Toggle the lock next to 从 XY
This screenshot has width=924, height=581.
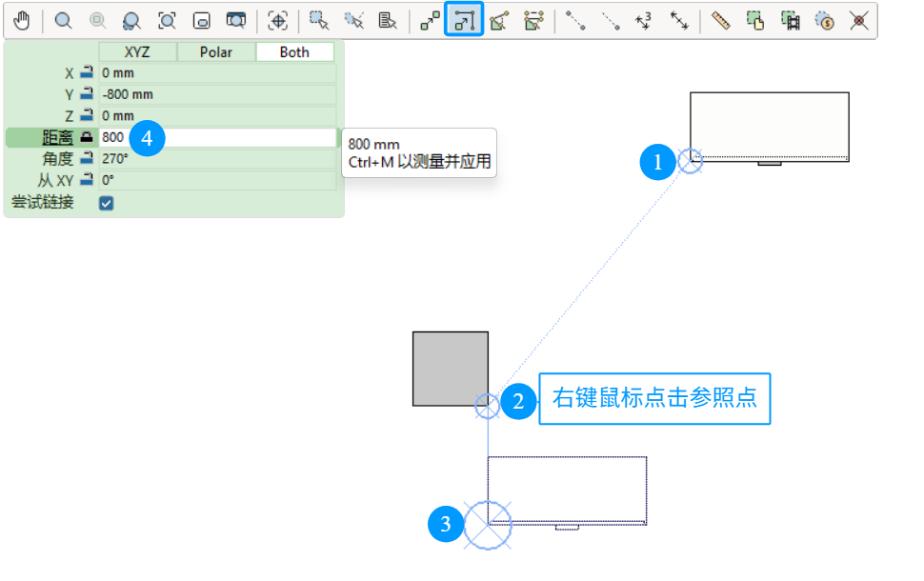[87, 180]
